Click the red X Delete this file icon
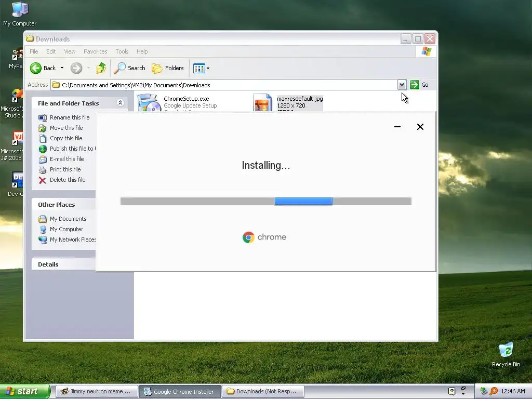Screen dimensions: 532x399 point(43,180)
